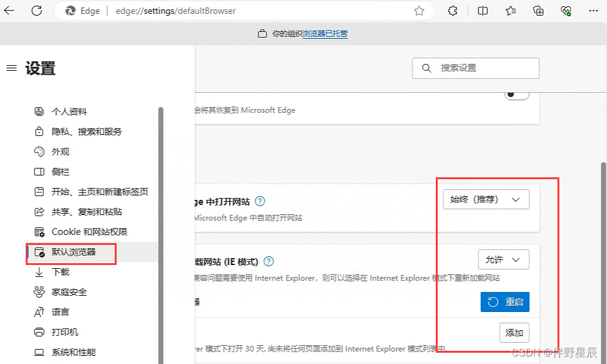The height and width of the screenshot is (364, 607).
Task: Click into the 搜索设置 search field
Action: [x=476, y=68]
